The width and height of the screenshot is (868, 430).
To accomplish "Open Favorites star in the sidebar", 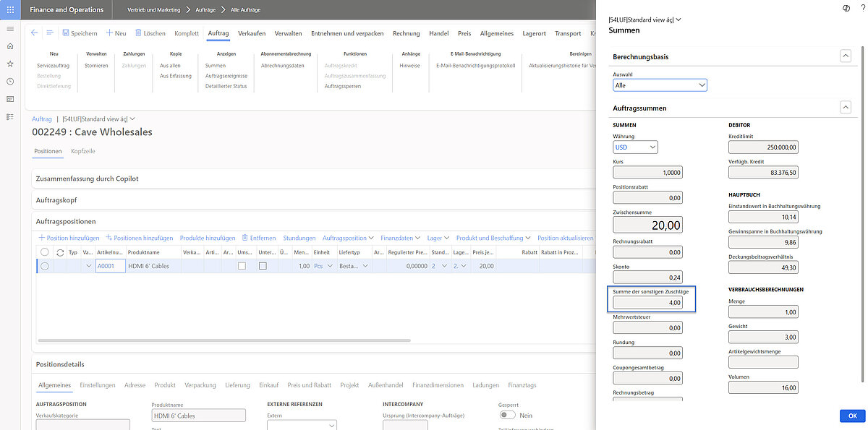I will (10, 64).
